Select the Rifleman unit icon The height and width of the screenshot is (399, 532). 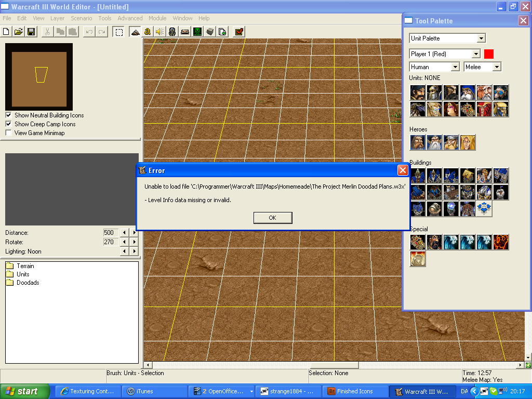(x=468, y=92)
